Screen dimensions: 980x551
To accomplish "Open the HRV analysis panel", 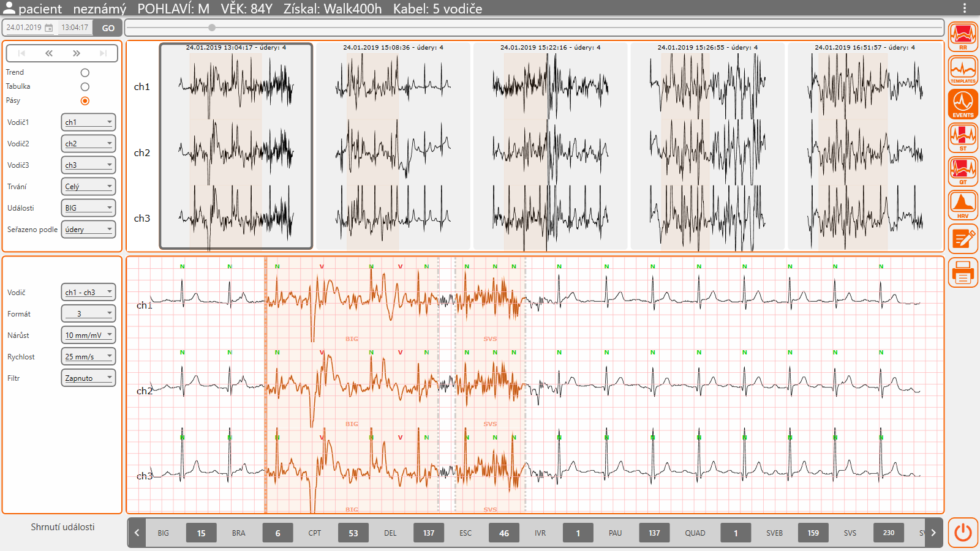I will coord(963,205).
